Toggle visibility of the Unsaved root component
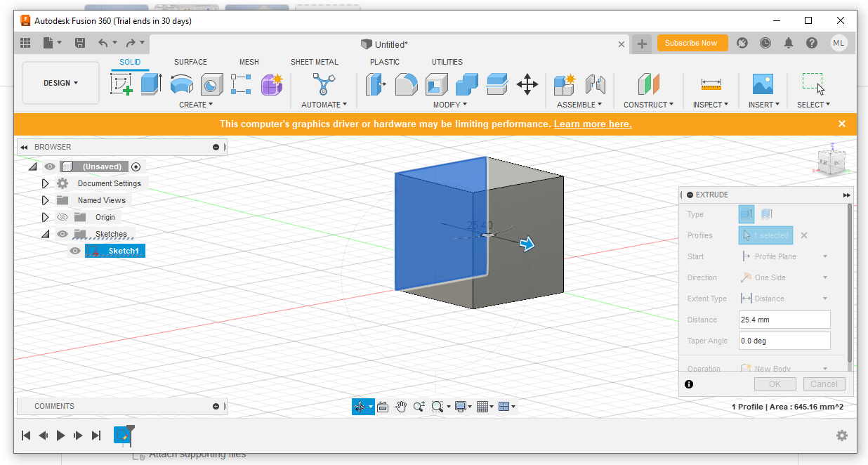The image size is (868, 465). coord(49,166)
